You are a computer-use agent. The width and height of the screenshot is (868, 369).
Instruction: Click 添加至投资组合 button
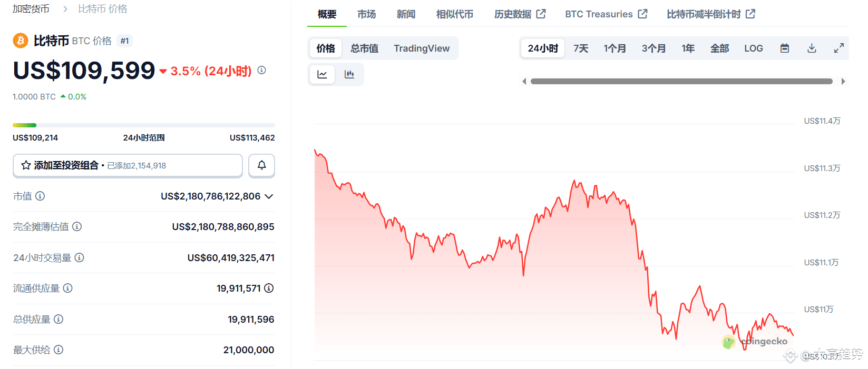[128, 165]
